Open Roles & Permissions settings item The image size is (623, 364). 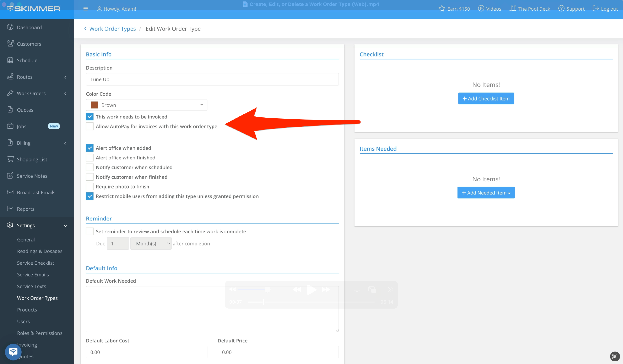39,333
